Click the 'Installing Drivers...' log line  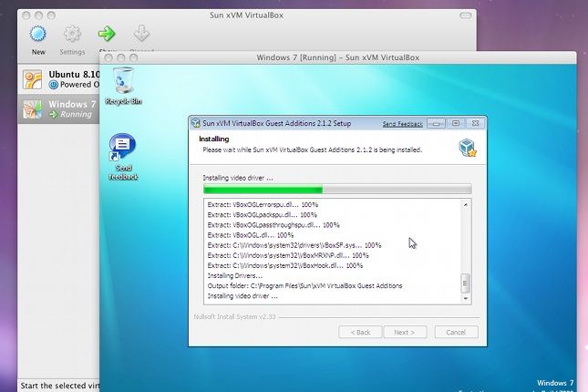coord(235,275)
